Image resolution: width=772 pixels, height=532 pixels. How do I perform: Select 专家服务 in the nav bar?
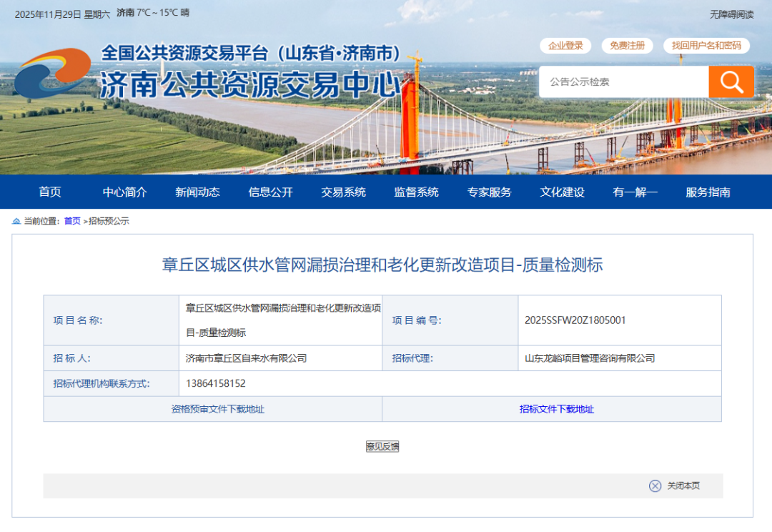pyautogui.click(x=489, y=192)
